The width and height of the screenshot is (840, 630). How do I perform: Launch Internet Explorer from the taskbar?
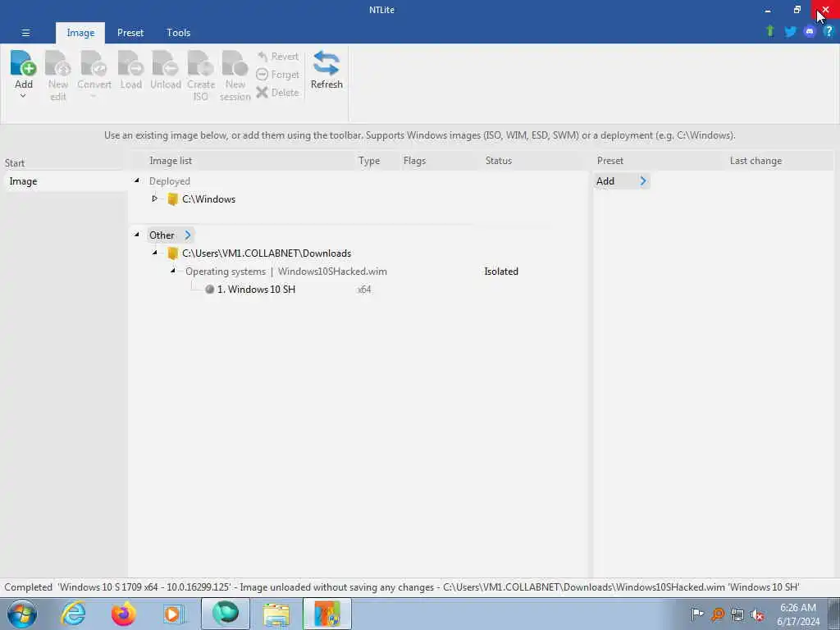[x=73, y=614]
